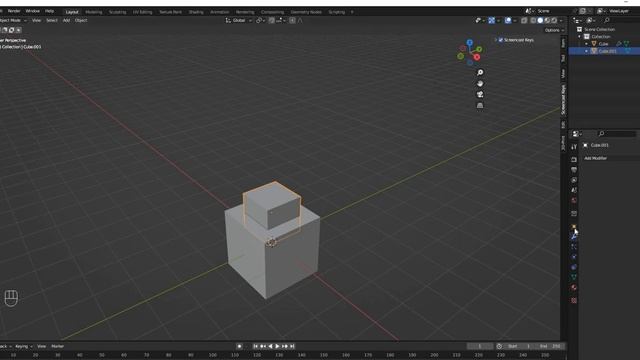Toggle viewport overlays button

pyautogui.click(x=508, y=20)
